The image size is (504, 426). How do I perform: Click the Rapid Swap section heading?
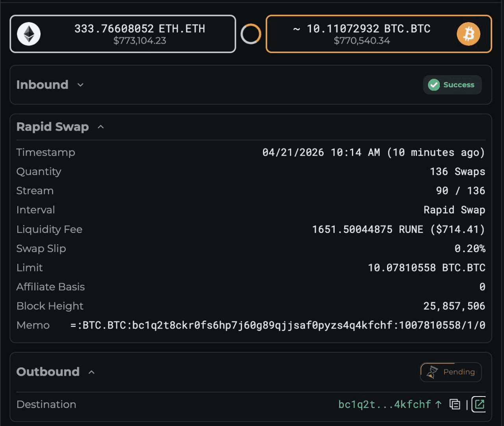tap(52, 127)
